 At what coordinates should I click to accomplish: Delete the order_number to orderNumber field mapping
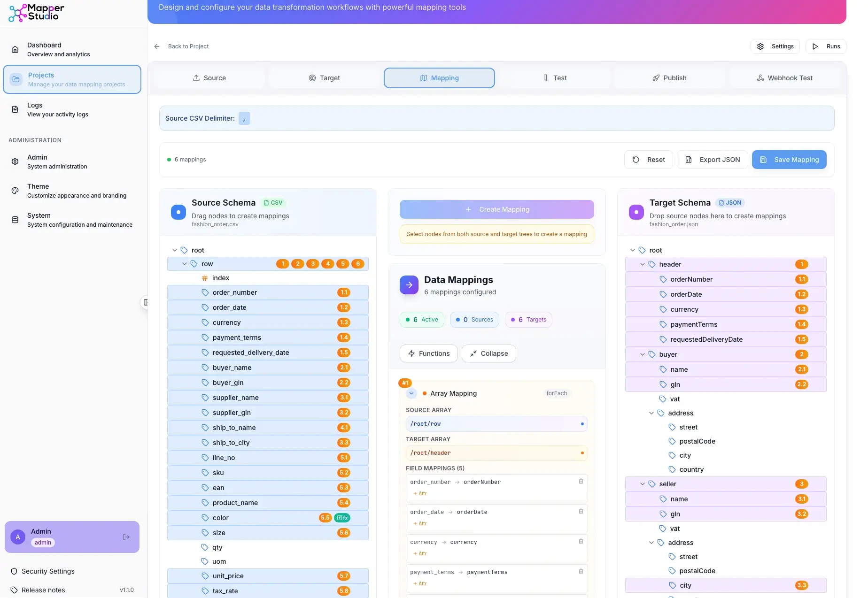click(x=581, y=481)
